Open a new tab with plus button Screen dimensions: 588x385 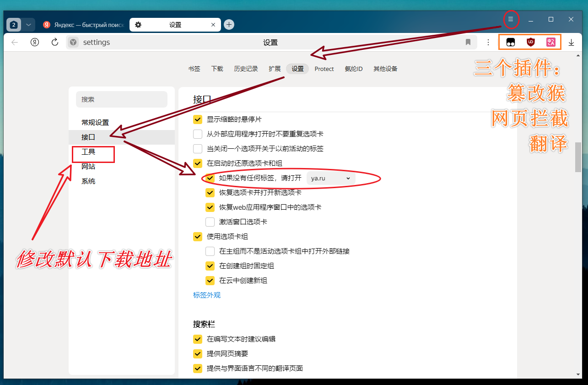click(229, 25)
